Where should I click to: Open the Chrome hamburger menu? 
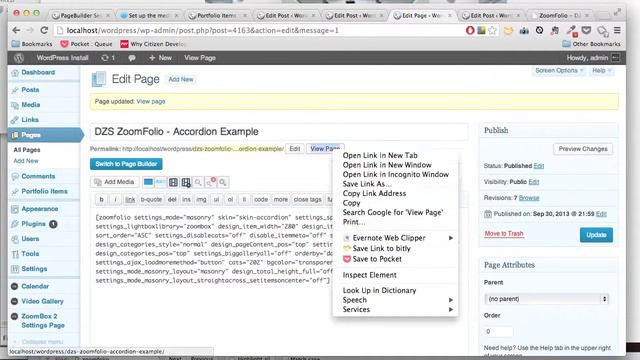click(x=617, y=30)
